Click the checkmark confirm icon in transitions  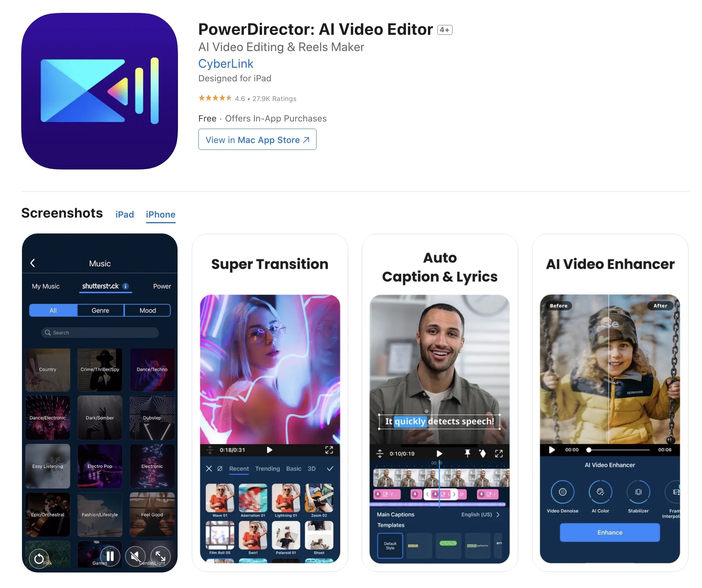(x=330, y=468)
